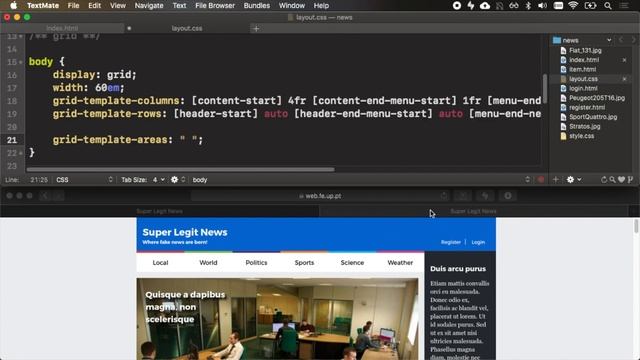
Task: Open the CSS language selector in status bar
Action: click(x=84, y=180)
